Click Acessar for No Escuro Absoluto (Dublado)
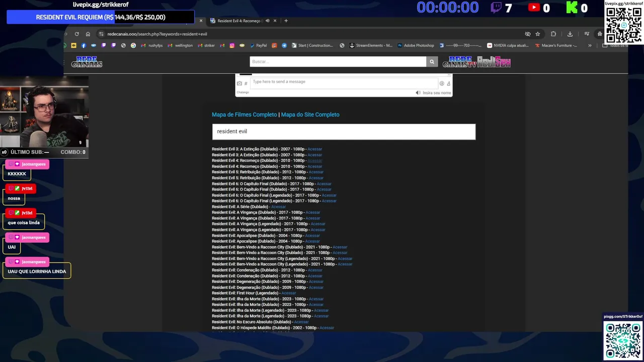This screenshot has height=362, width=644. pyautogui.click(x=301, y=322)
